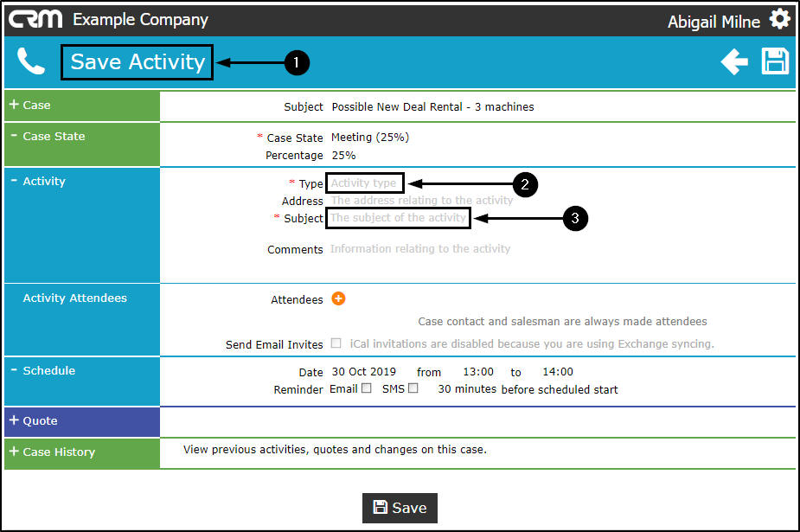Click the 'Example Company' title
This screenshot has width=800, height=532.
[x=140, y=19]
